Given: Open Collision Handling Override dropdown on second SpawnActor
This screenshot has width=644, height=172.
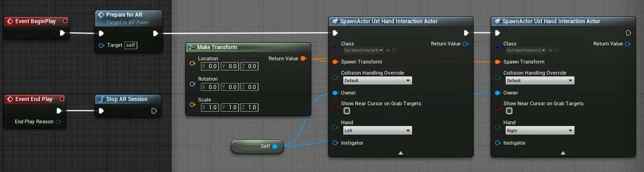Looking at the screenshot, I should coord(540,80).
